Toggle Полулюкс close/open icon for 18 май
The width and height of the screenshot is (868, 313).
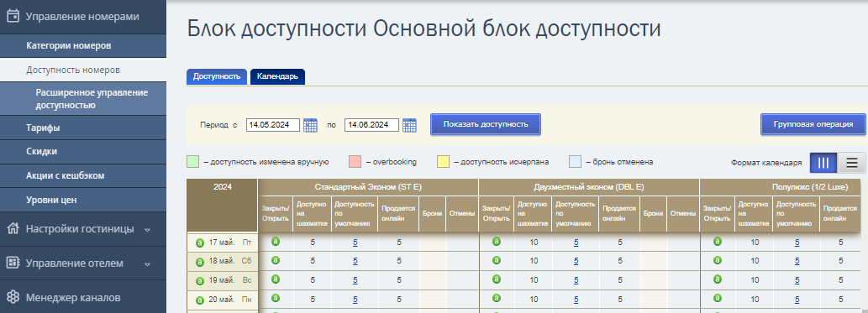718,260
